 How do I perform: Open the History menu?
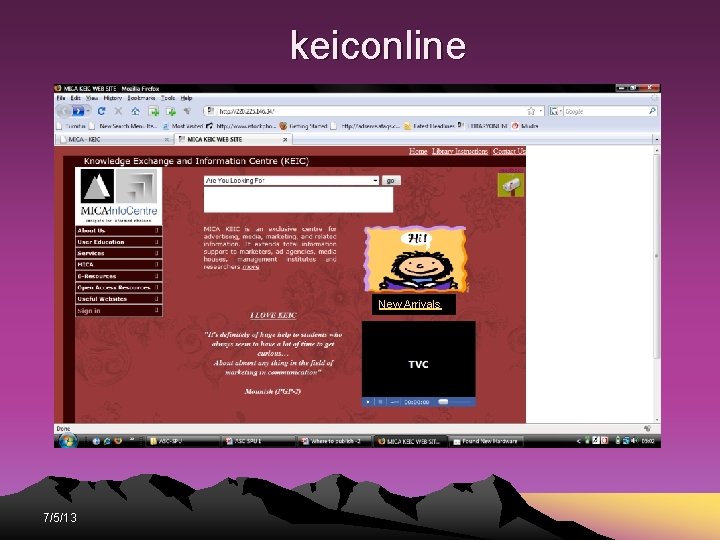pos(112,98)
